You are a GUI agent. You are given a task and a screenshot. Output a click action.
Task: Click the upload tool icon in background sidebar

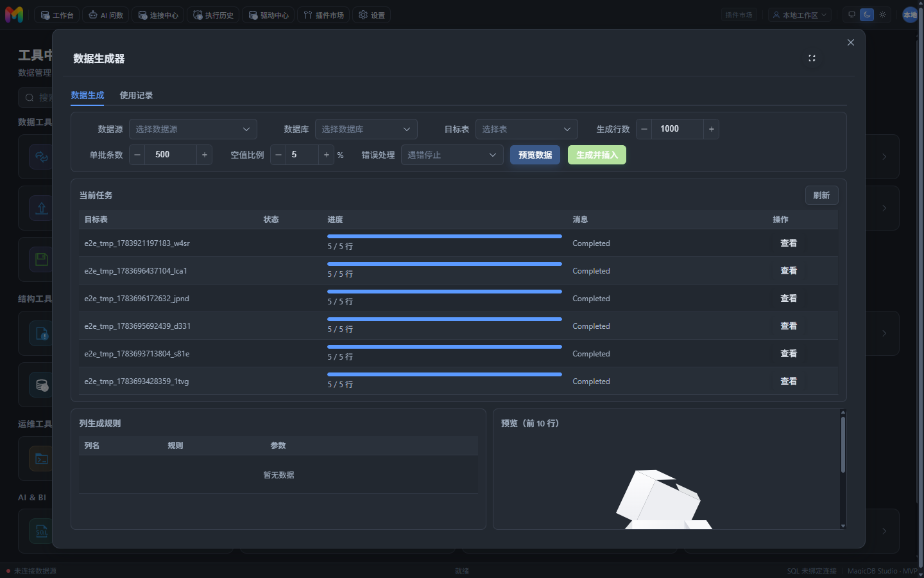click(42, 208)
